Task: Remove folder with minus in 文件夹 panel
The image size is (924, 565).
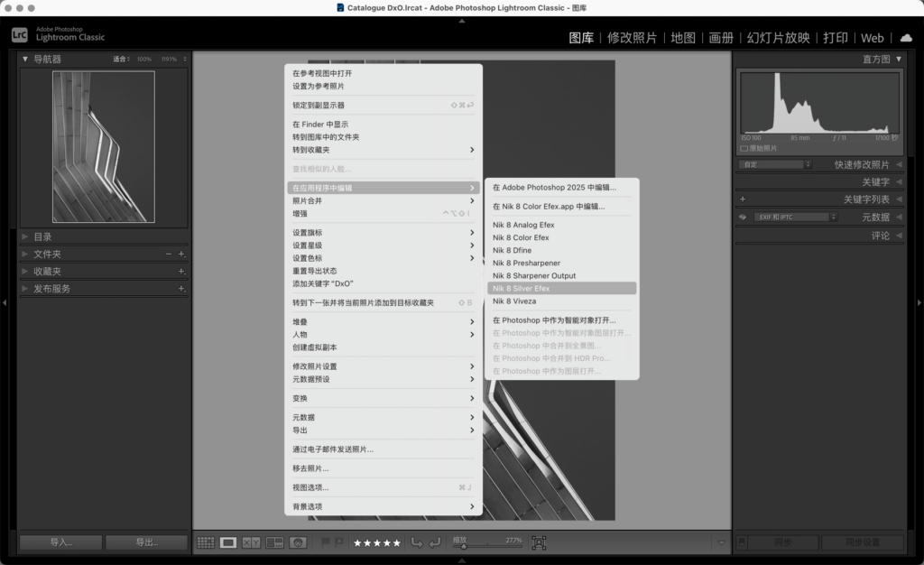Action: tap(169, 254)
